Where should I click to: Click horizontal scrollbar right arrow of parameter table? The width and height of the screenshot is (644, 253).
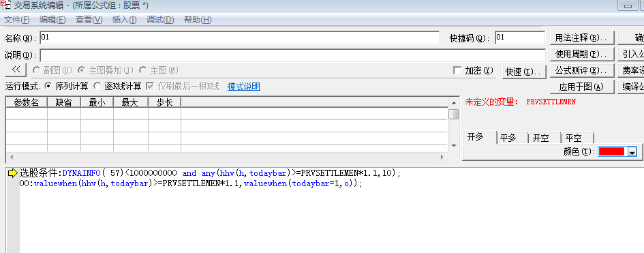(x=443, y=157)
